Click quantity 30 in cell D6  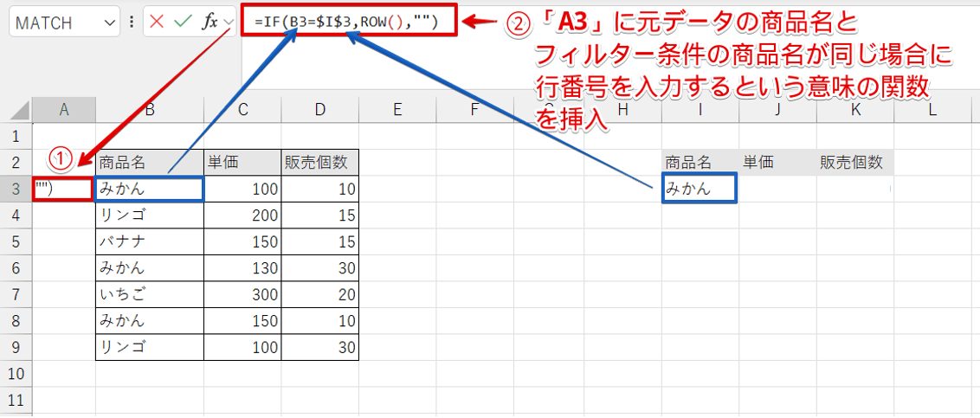(x=320, y=268)
